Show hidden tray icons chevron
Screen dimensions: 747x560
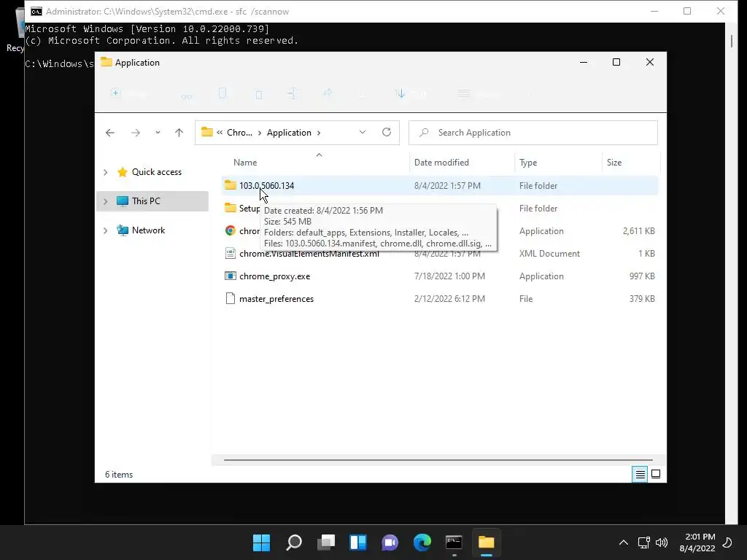pos(623,542)
